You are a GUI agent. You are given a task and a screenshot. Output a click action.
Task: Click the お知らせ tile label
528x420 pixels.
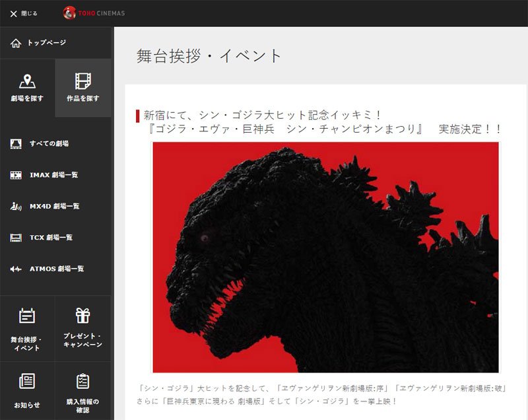pos(27,405)
